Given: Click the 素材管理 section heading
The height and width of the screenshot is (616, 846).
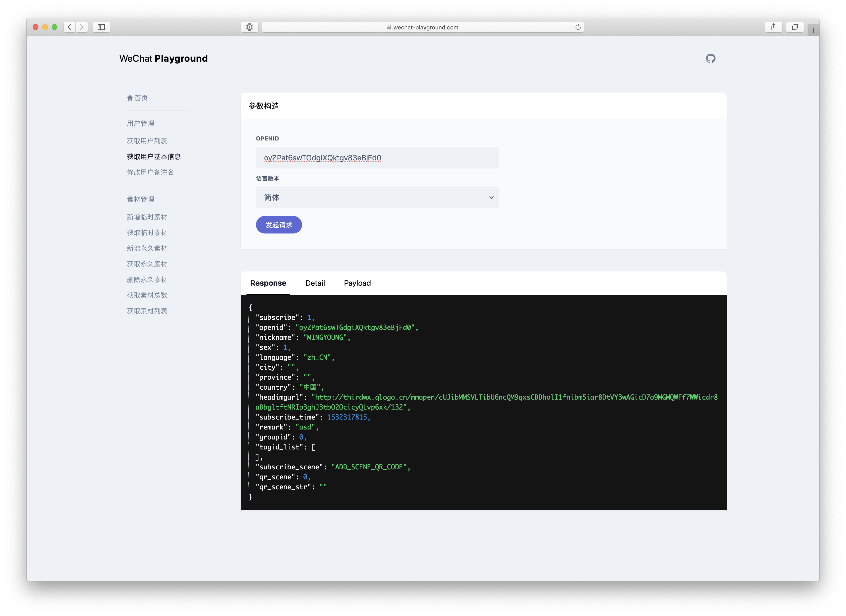Looking at the screenshot, I should tap(140, 200).
